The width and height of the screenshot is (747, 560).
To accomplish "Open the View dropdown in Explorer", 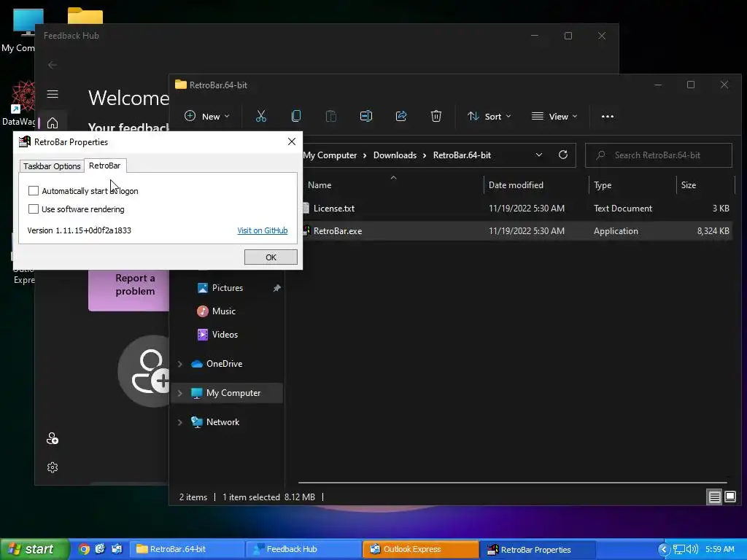I will click(x=554, y=116).
